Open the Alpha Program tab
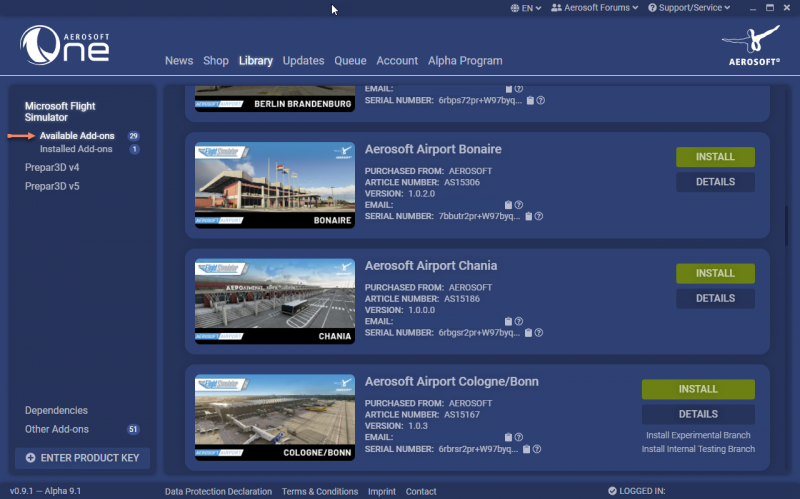 (x=465, y=61)
